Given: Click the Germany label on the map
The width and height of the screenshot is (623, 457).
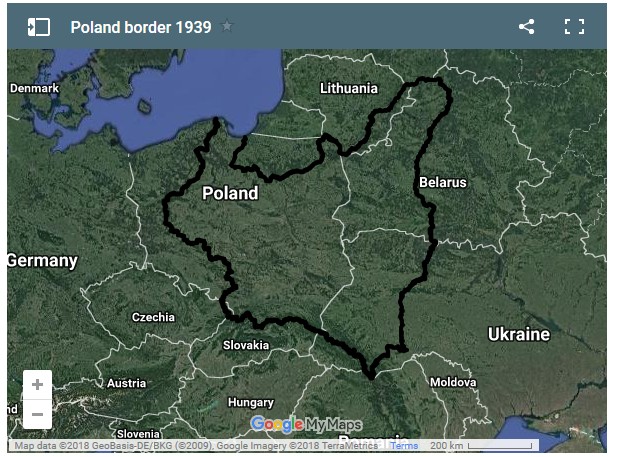Looking at the screenshot, I should (42, 260).
